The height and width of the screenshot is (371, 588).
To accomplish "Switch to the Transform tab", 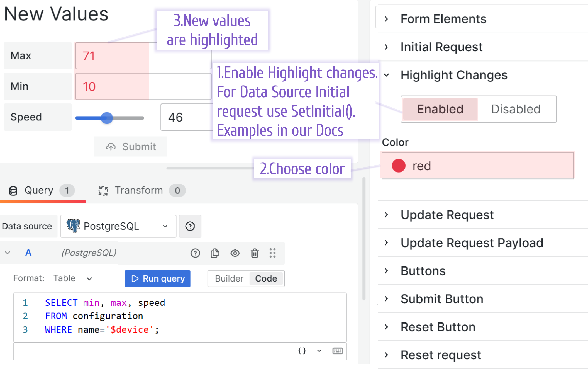I will click(x=139, y=190).
